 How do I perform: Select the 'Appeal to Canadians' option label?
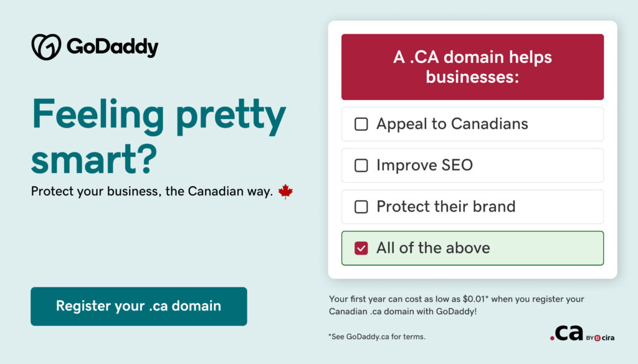pyautogui.click(x=452, y=124)
